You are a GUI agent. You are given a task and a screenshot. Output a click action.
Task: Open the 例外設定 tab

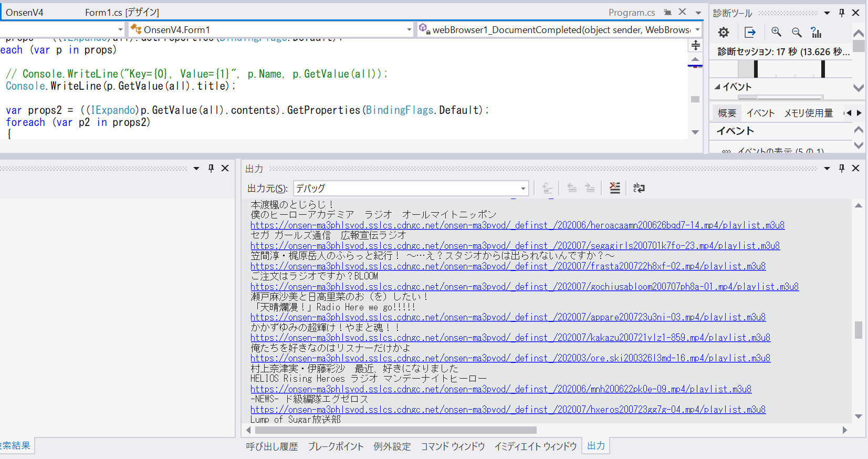[x=392, y=446]
